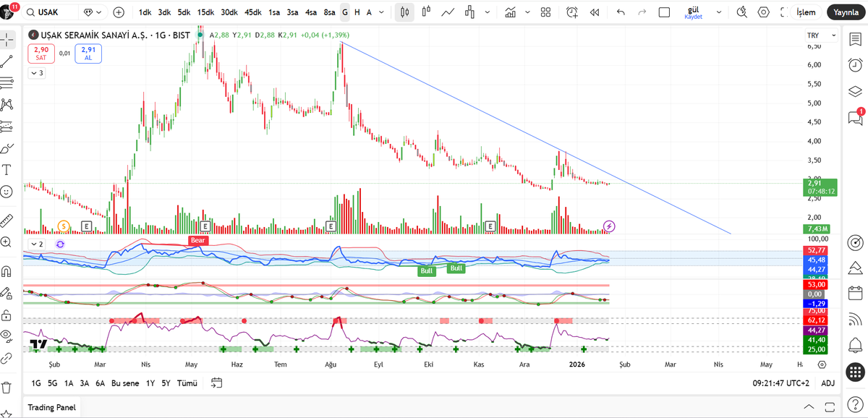The height and width of the screenshot is (418, 868).
Task: Switch to the G daily timeframe
Action: pyautogui.click(x=345, y=12)
